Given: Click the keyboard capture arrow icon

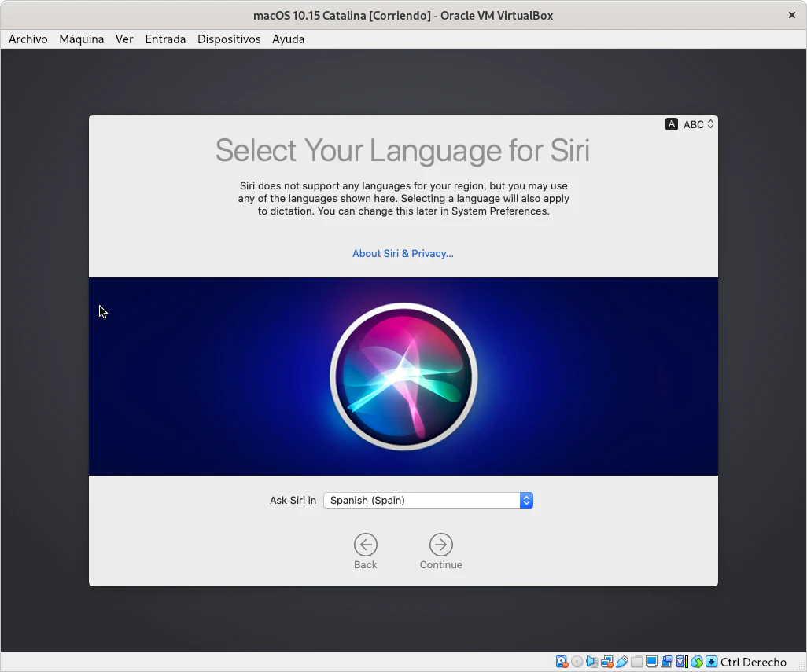Looking at the screenshot, I should [x=711, y=662].
